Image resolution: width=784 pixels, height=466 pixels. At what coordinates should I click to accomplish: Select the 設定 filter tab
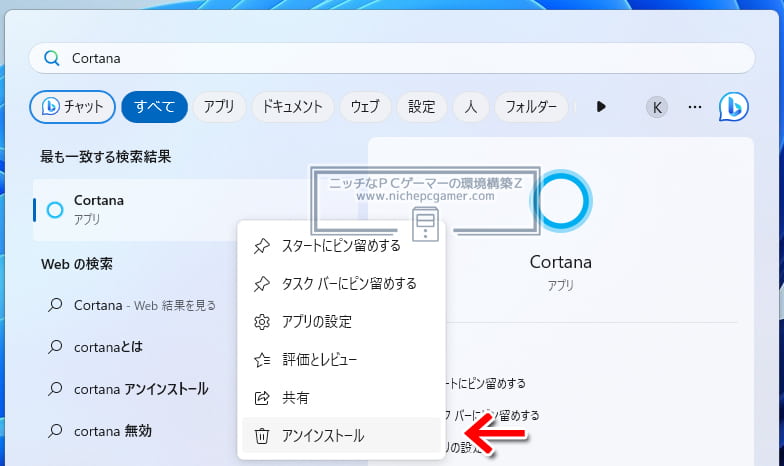[422, 106]
